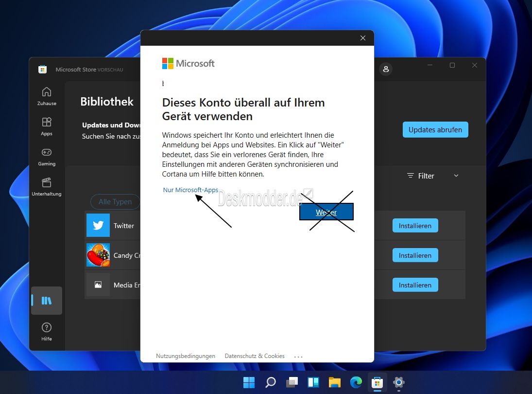Open Gaming section in Store sidebar

point(47,157)
